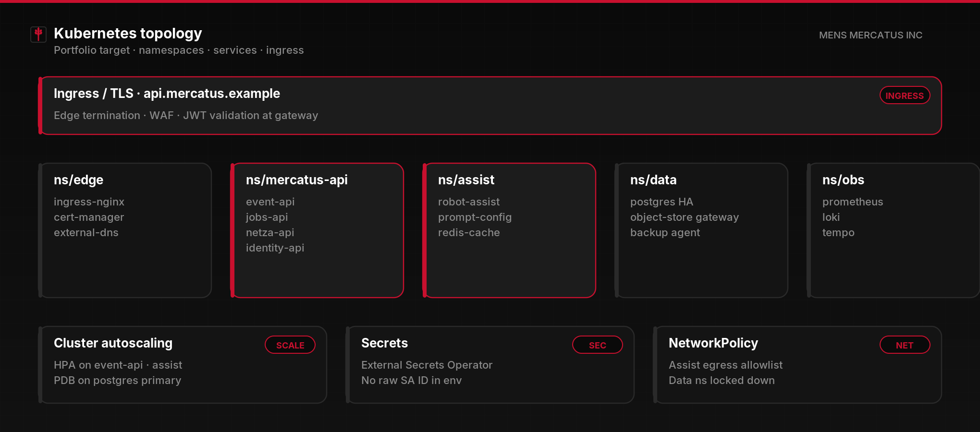Click the INGRESS badge

pyautogui.click(x=905, y=96)
